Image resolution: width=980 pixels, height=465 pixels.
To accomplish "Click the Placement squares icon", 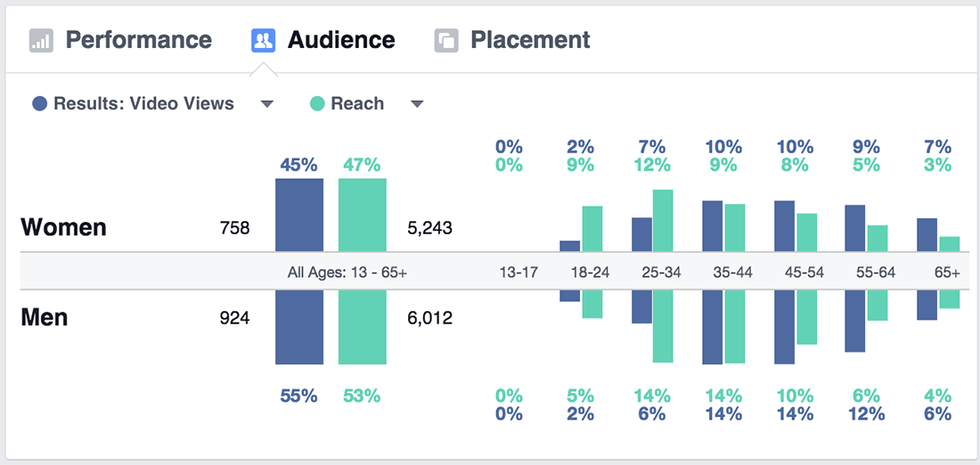I will coord(446,41).
